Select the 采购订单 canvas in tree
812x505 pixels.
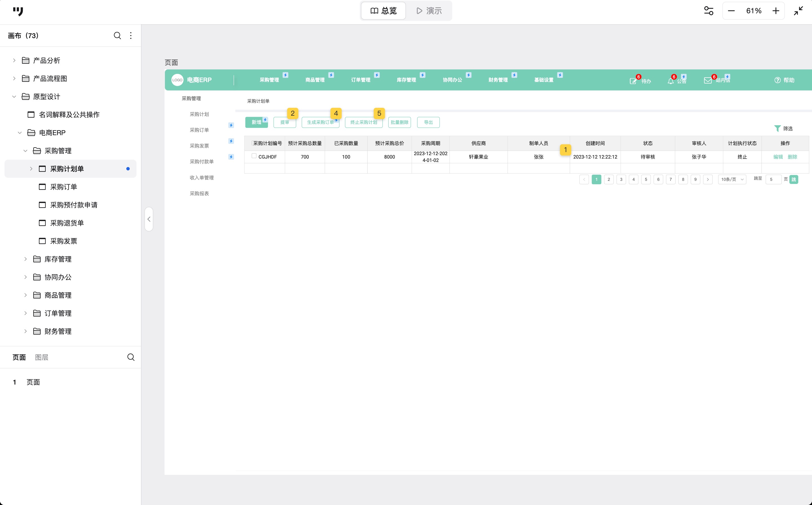click(x=63, y=187)
